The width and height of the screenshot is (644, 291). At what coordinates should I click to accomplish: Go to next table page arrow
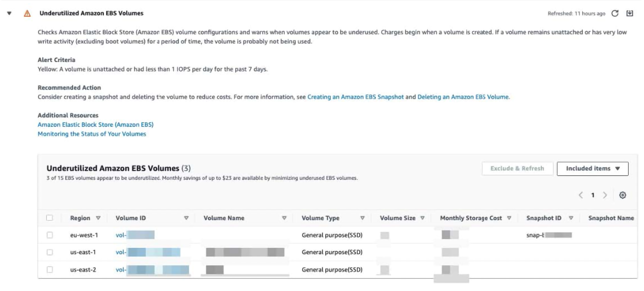(605, 195)
